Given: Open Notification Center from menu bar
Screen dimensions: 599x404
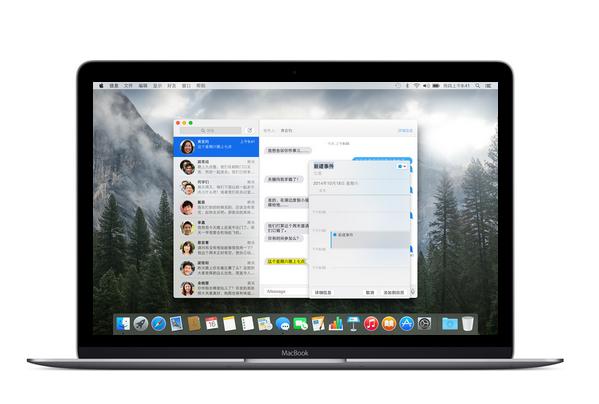Looking at the screenshot, I should 489,86.
